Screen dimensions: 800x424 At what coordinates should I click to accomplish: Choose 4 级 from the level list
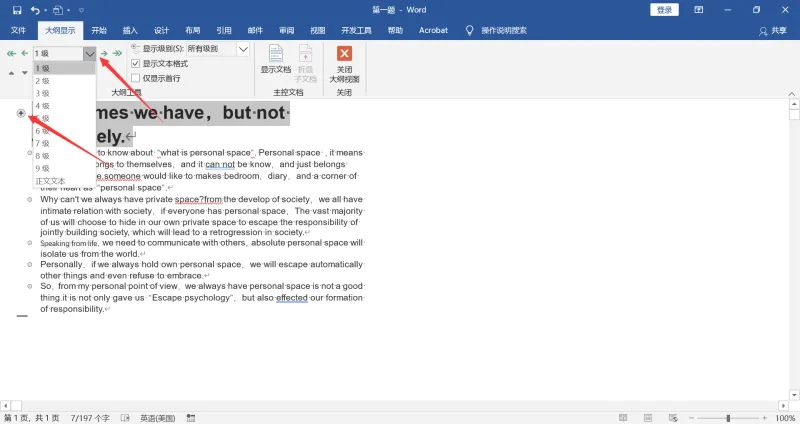coord(64,106)
